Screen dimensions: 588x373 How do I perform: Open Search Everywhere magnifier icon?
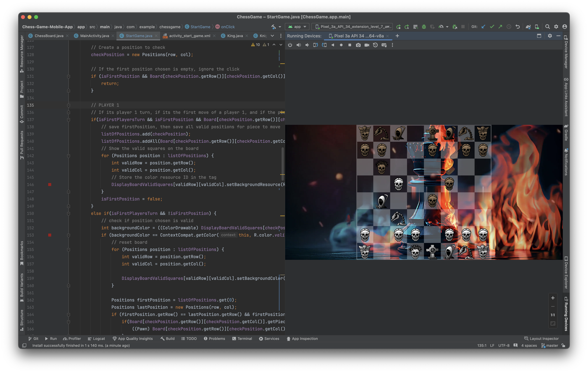point(547,27)
